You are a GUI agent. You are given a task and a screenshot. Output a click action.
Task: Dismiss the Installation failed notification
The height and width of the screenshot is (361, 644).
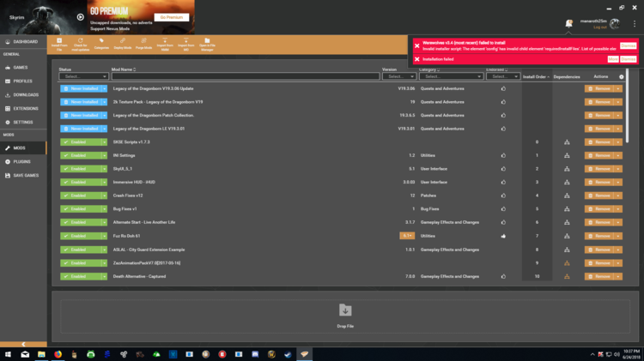click(628, 59)
